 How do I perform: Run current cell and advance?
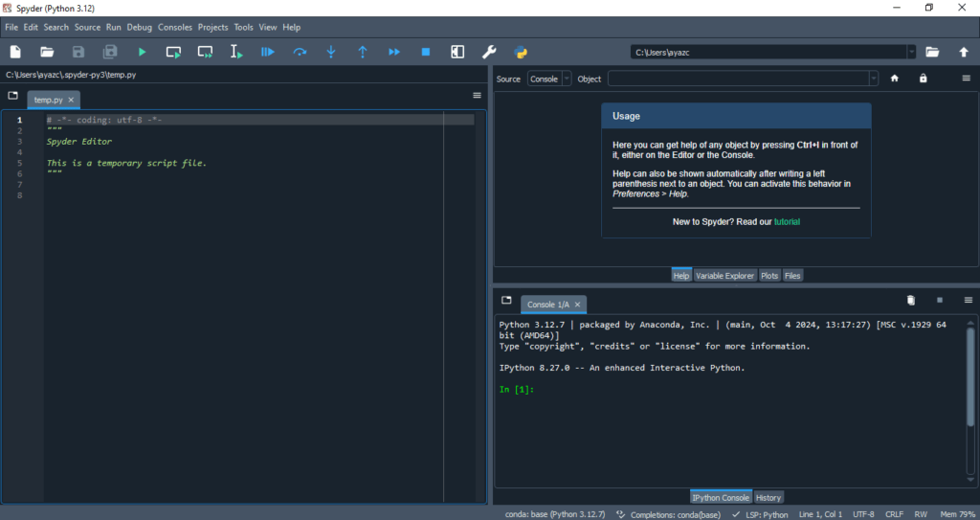[x=205, y=52]
